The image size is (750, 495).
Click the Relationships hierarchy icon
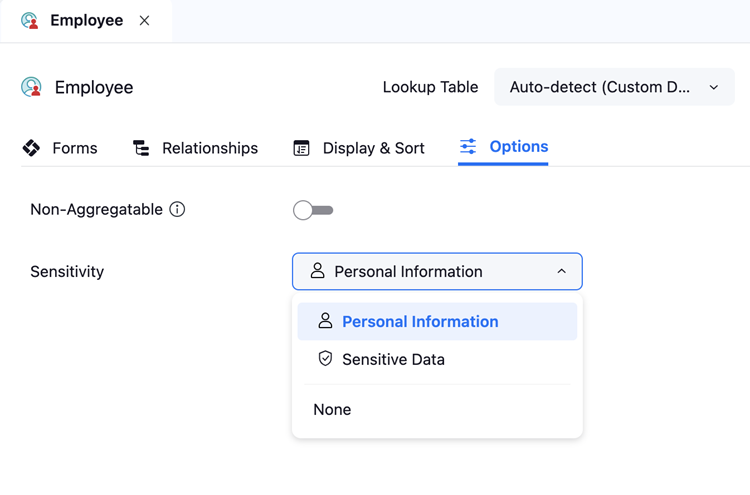point(141,148)
